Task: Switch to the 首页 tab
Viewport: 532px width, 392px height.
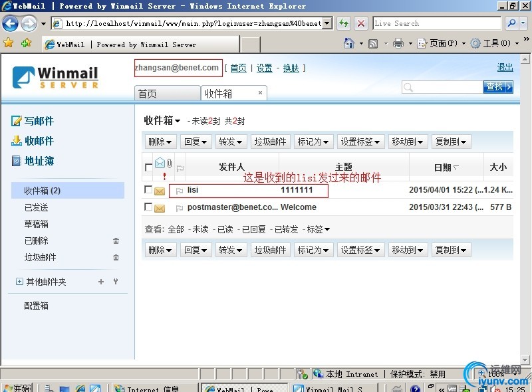Action: click(168, 93)
